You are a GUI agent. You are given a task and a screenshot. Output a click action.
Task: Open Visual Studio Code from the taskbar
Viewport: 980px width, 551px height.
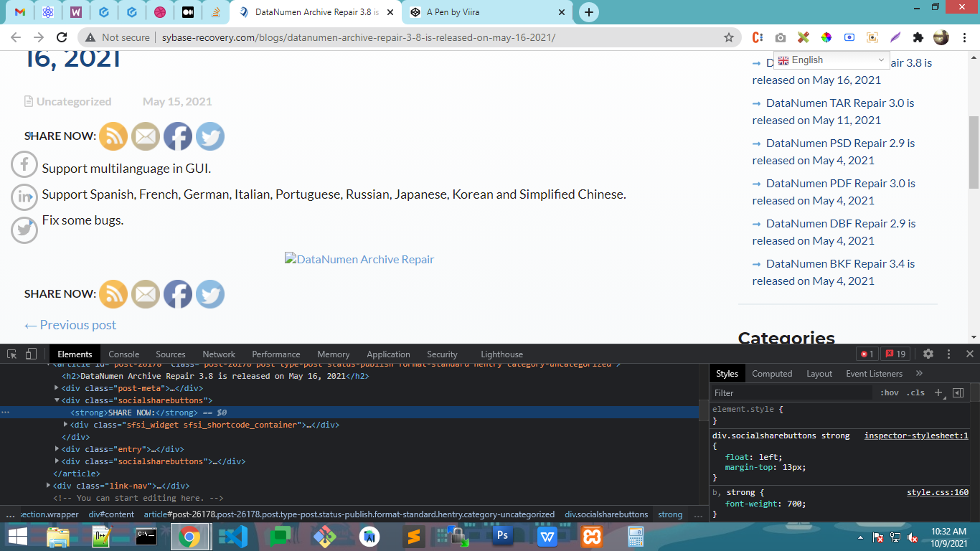point(233,536)
